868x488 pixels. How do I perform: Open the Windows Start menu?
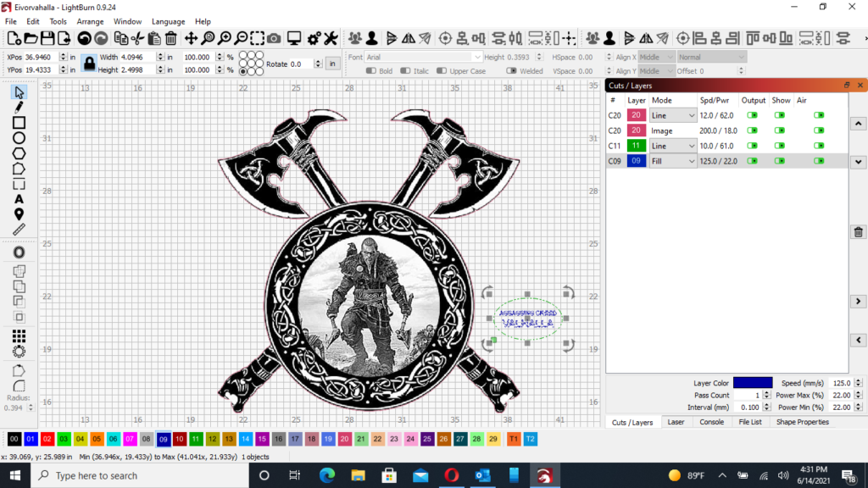click(x=15, y=476)
